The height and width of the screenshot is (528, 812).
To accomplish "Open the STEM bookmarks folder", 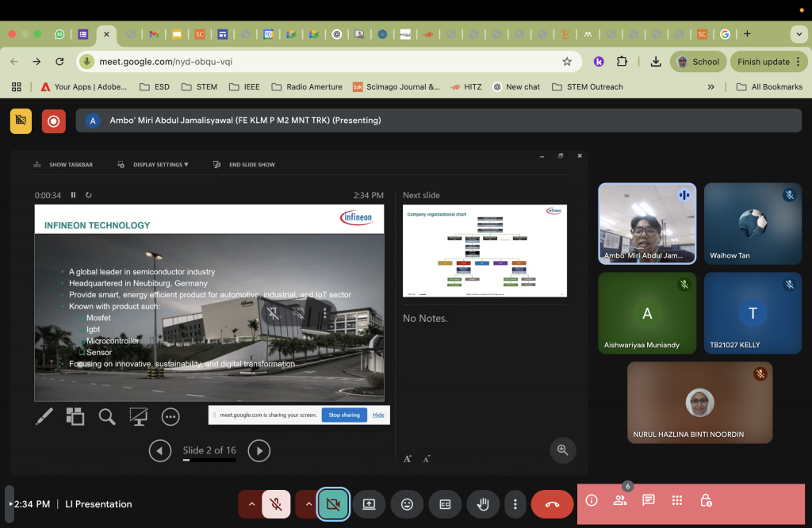I will click(199, 87).
